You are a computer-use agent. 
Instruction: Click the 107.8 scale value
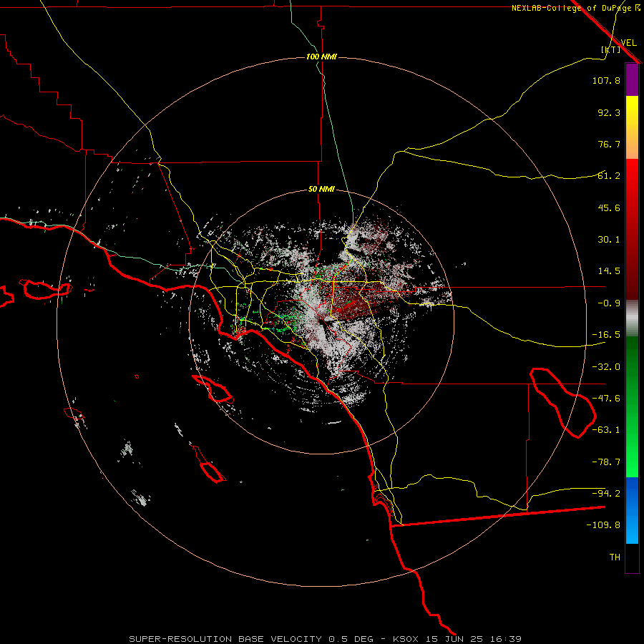[606, 80]
